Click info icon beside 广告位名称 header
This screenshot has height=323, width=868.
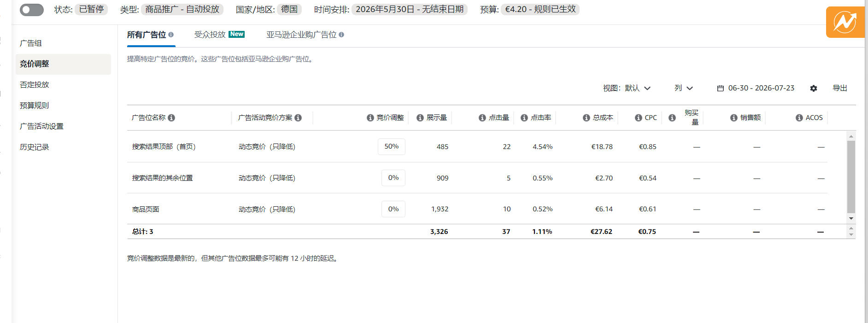pos(171,118)
